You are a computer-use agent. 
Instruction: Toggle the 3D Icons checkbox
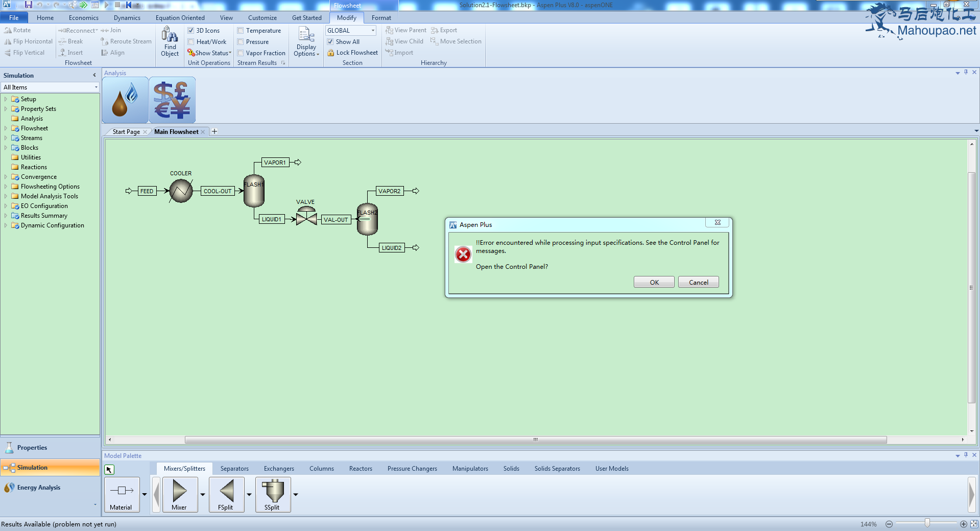tap(191, 31)
